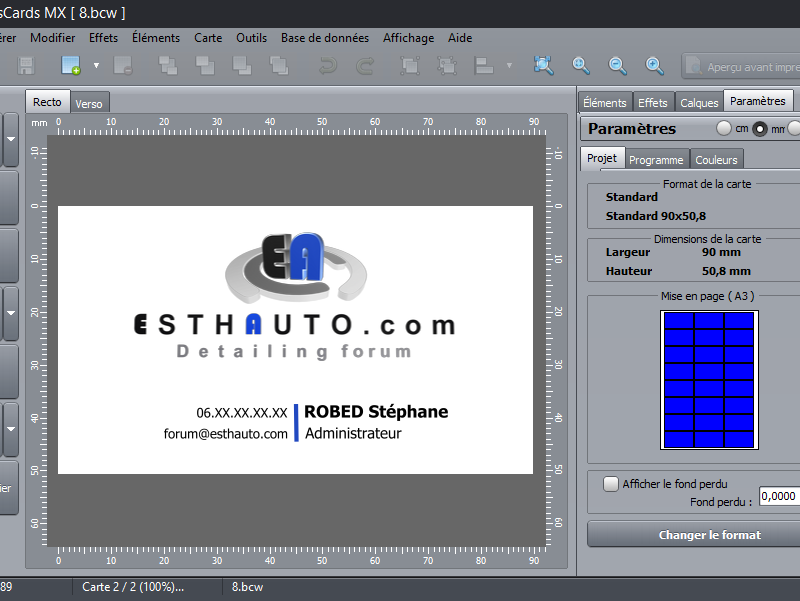Click the 8.bcw filename in status bar
The width and height of the screenshot is (800, 601).
coord(247,587)
